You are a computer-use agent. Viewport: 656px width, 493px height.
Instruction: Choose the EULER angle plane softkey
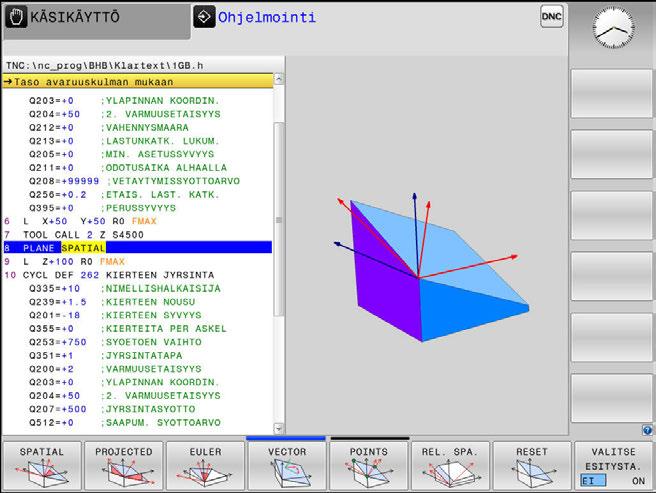(205, 466)
